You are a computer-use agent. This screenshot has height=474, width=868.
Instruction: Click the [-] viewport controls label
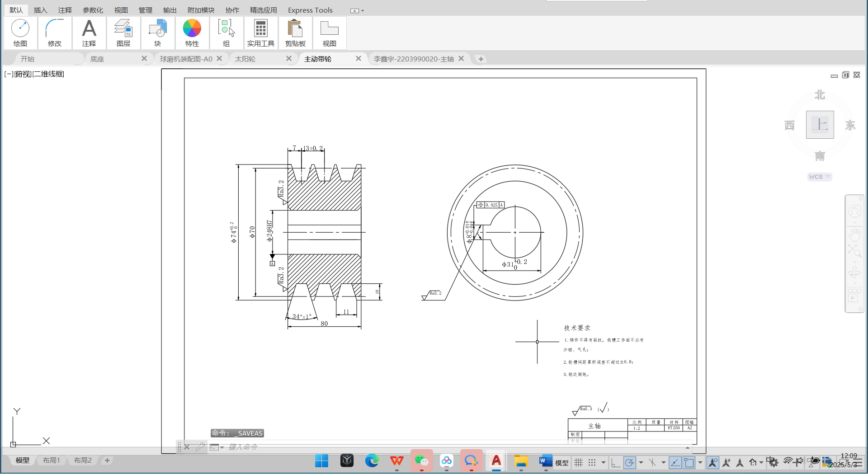[x=9, y=74]
